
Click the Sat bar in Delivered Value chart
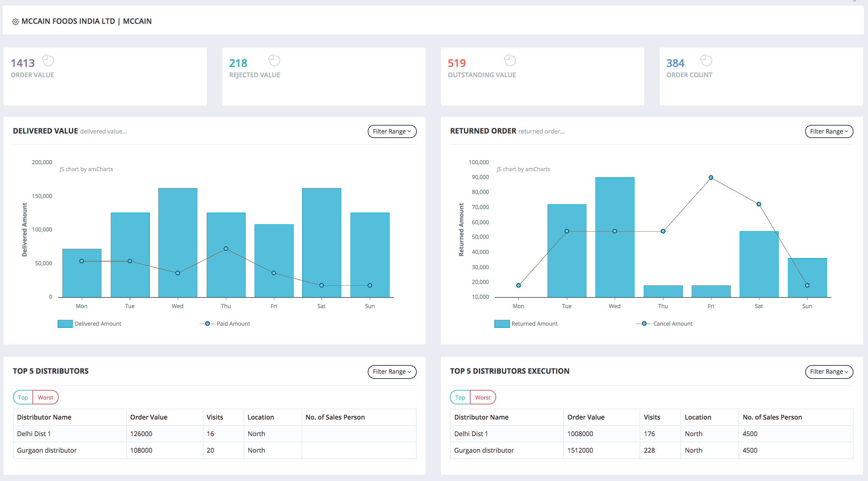[x=322, y=243]
